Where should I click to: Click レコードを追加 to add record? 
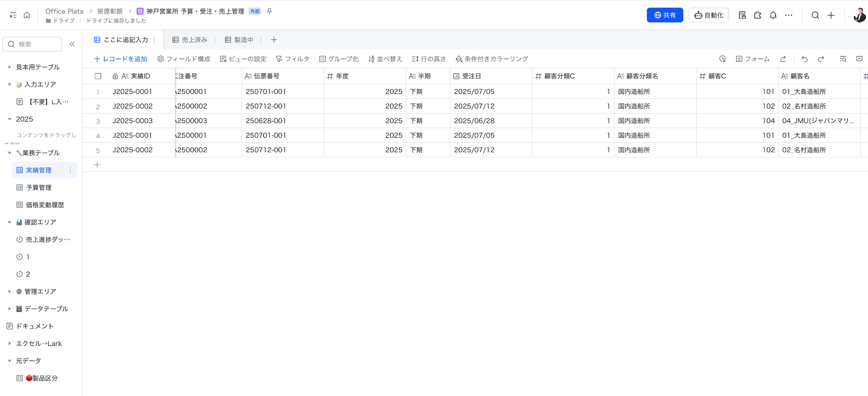coord(120,59)
